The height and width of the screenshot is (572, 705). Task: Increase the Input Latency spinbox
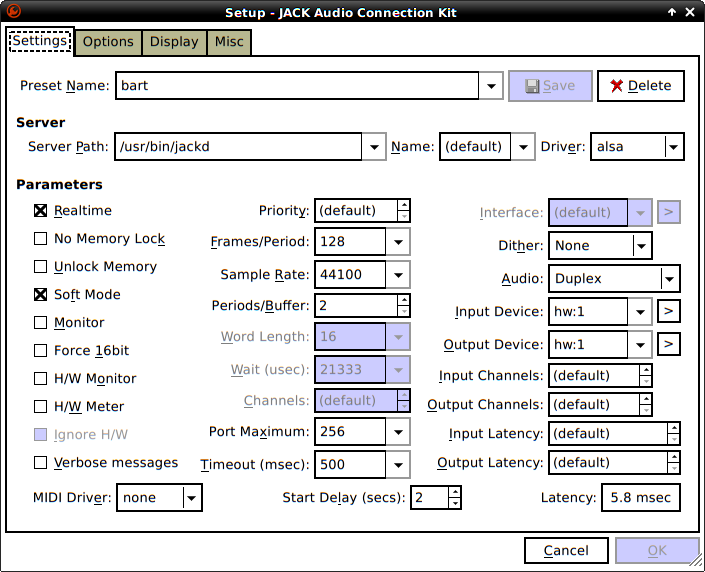click(x=674, y=428)
